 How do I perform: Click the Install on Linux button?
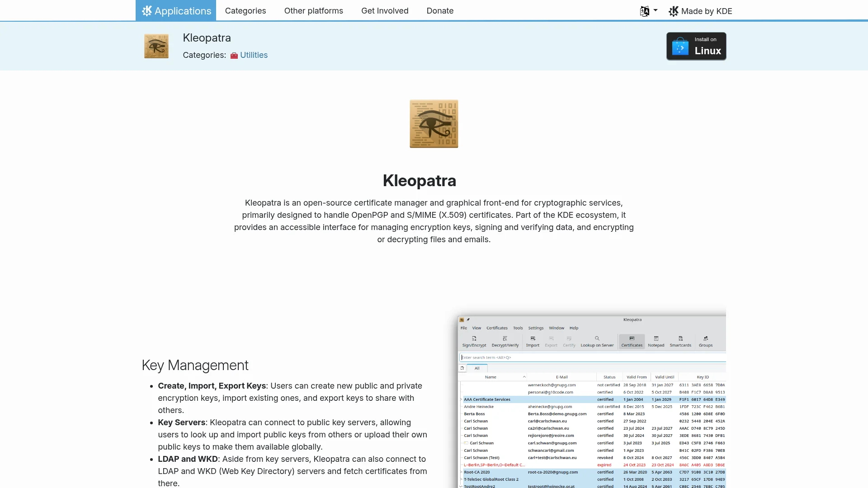coord(696,46)
